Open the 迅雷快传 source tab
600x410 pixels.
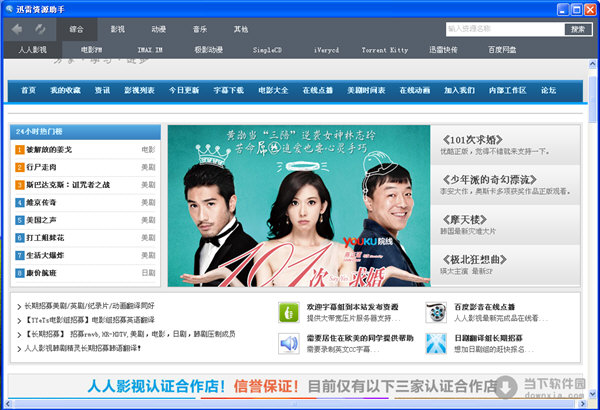click(x=443, y=50)
